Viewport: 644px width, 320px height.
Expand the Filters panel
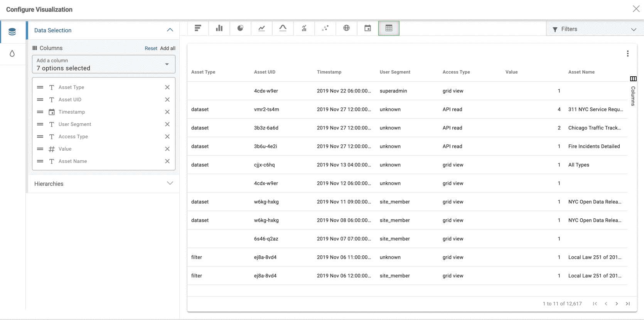tap(595, 29)
